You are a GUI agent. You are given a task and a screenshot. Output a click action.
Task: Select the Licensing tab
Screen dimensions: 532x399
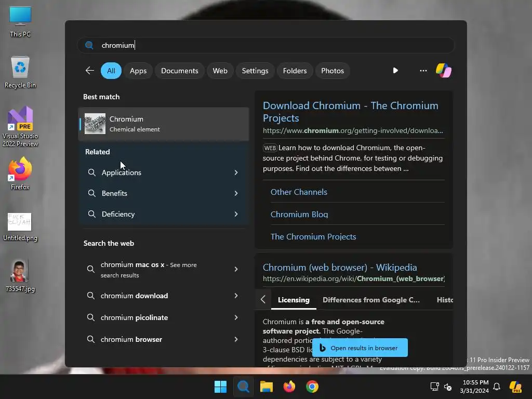click(294, 300)
